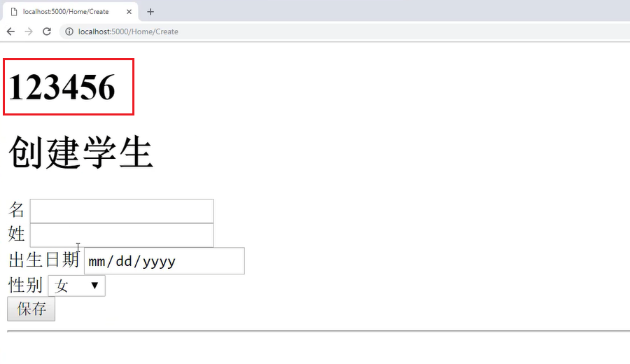Viewport: 630px width, 364px height.
Task: Select the month part of date field
Action: (97, 262)
